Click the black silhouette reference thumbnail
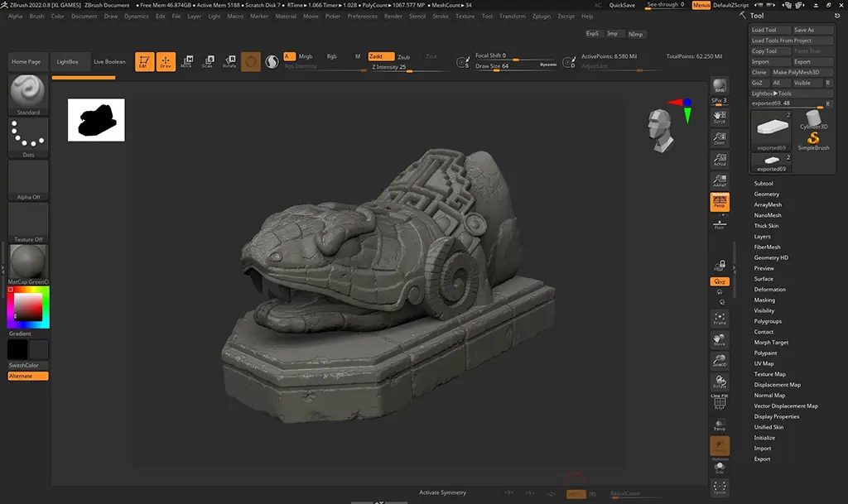 pyautogui.click(x=96, y=120)
